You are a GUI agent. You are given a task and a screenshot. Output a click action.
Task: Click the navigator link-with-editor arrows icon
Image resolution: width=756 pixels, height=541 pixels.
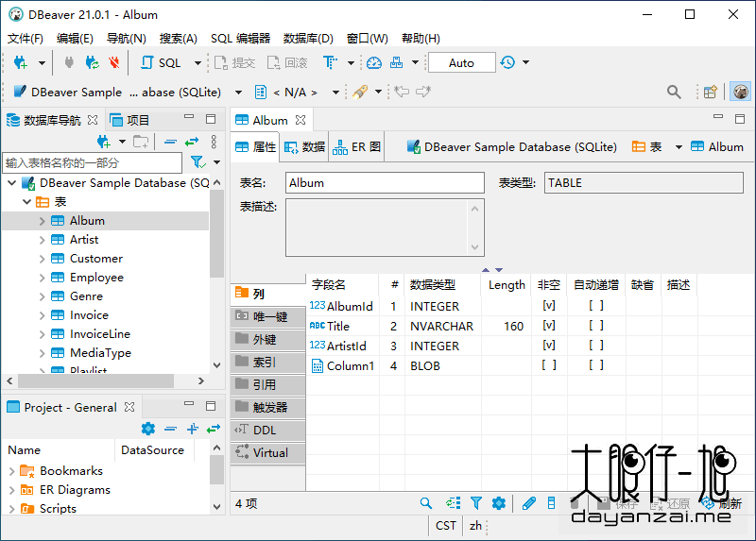point(192,142)
